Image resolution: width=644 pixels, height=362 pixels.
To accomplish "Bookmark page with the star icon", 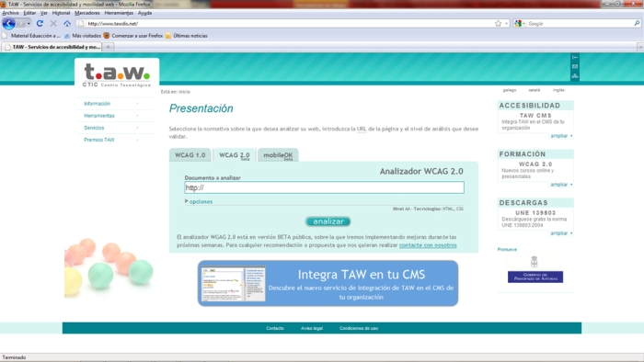I will (499, 24).
